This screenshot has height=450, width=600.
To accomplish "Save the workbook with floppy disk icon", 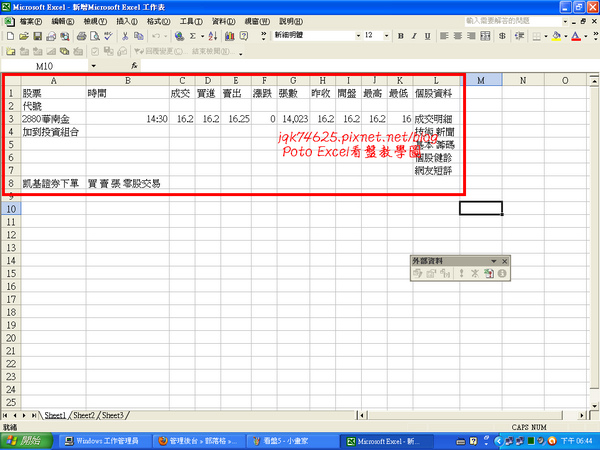I will (x=38, y=36).
